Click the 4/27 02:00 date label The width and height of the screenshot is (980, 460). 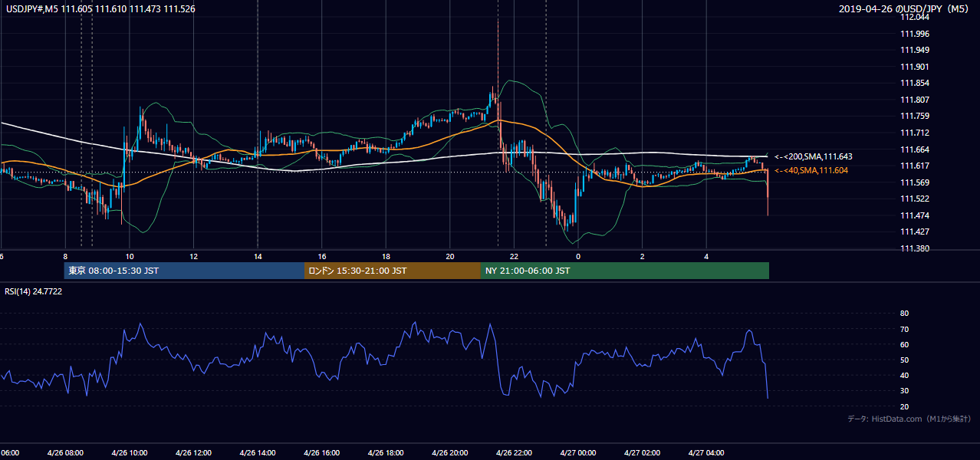641,453
